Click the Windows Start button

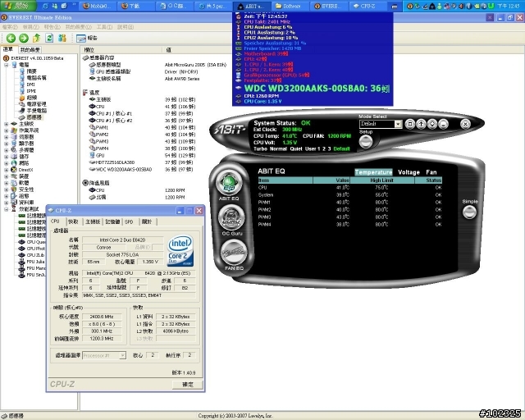pyautogui.click(x=18, y=6)
